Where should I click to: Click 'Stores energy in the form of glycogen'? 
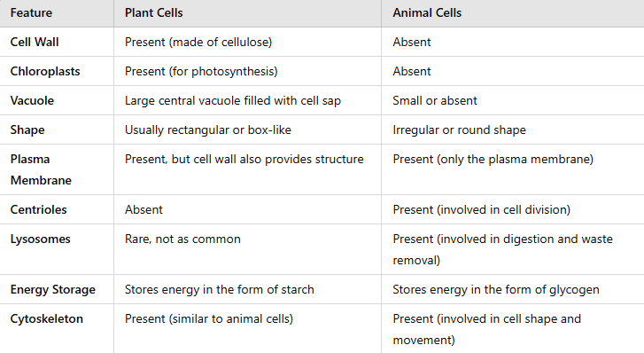(x=496, y=290)
